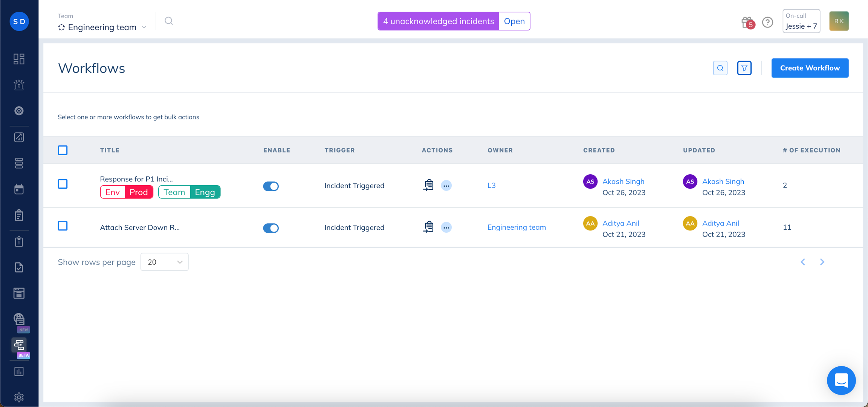Screen dimensions: 868x407
Task: Open the rows per page dropdown
Action: coord(164,262)
